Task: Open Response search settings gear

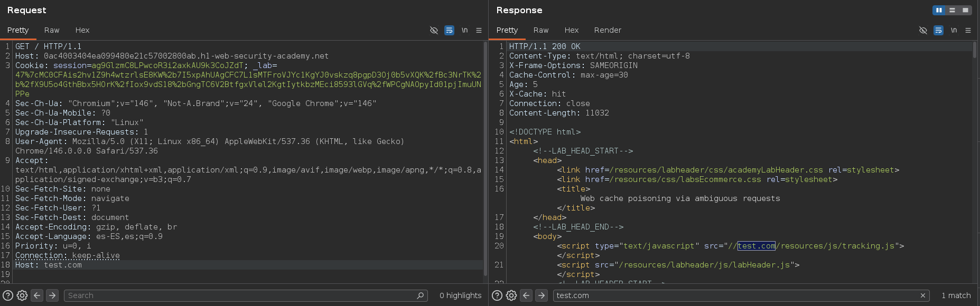Action: [511, 295]
